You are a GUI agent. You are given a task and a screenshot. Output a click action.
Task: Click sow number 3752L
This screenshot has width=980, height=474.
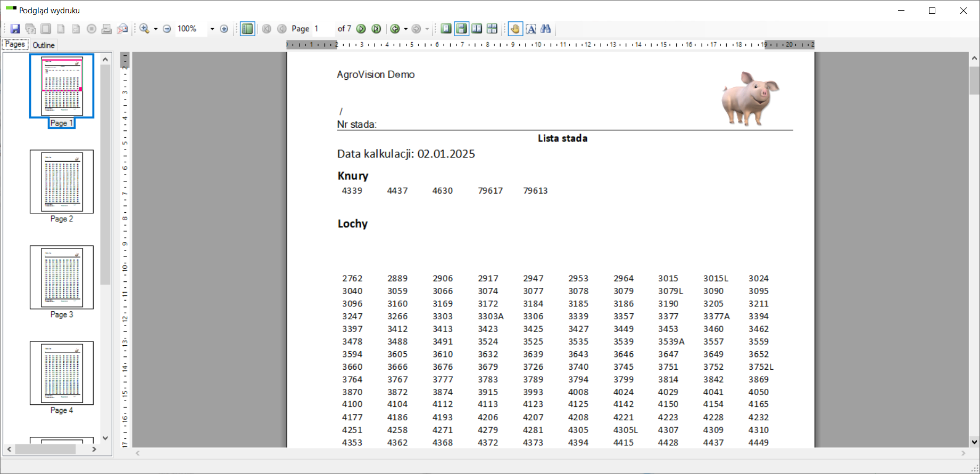[x=761, y=367]
